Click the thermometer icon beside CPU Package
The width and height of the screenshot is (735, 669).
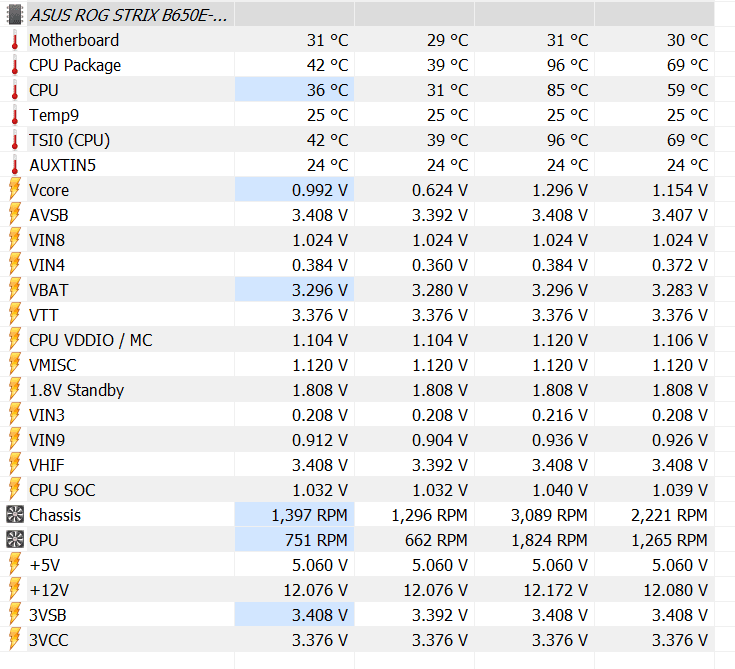tap(15, 65)
